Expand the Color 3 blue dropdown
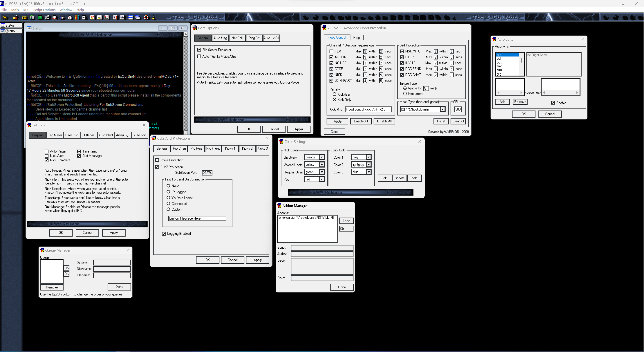This screenshot has height=352, width=644. (x=368, y=172)
